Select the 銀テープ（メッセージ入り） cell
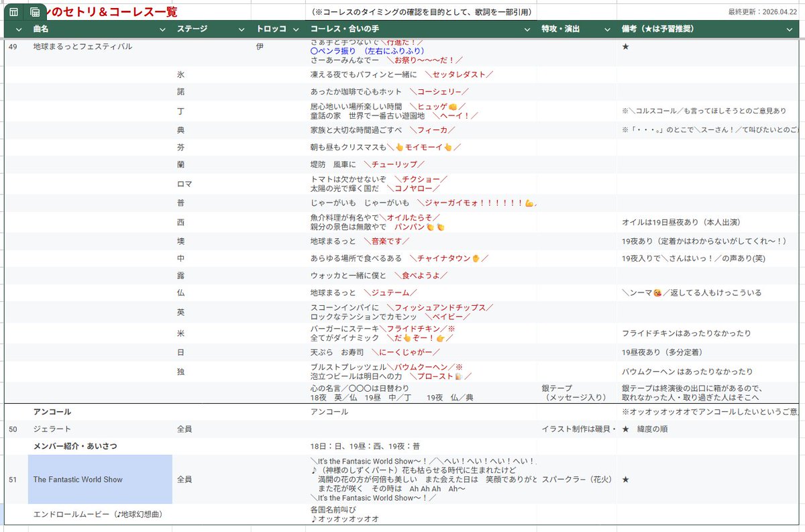Screen dimensions: 805x532 577,392
